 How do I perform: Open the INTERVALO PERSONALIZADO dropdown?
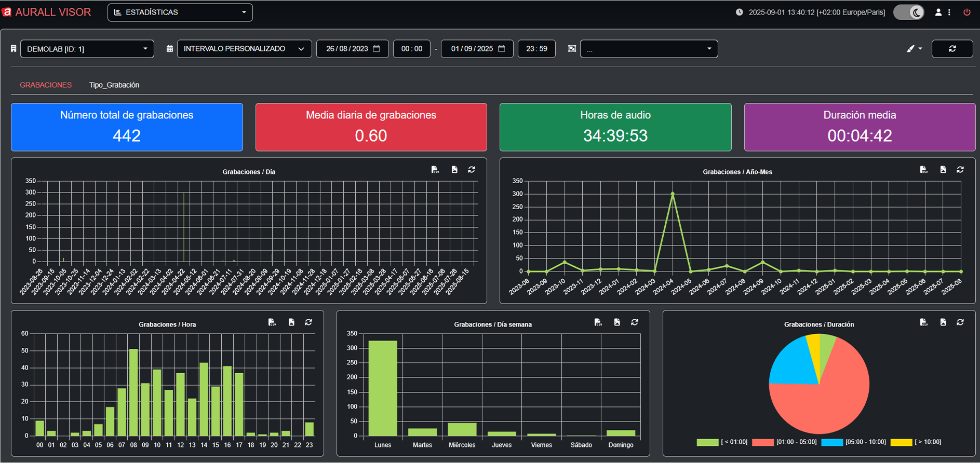[244, 49]
